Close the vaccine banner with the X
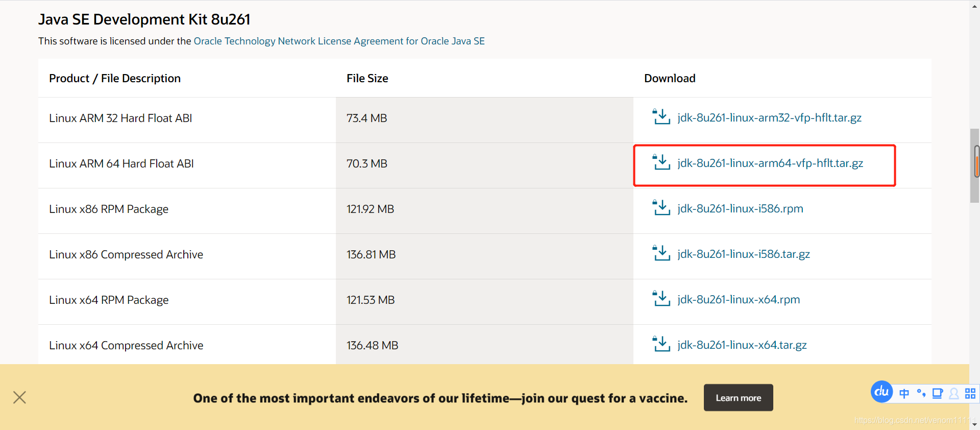The image size is (980, 430). (19, 397)
